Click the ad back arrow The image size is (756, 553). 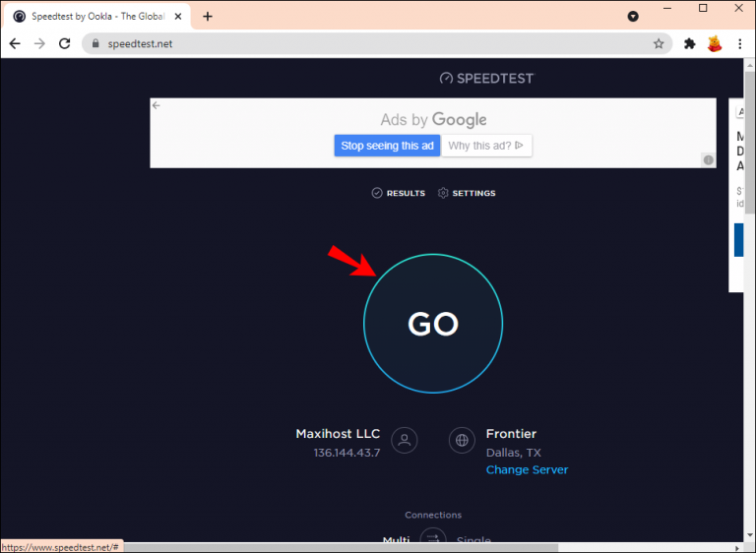[157, 105]
